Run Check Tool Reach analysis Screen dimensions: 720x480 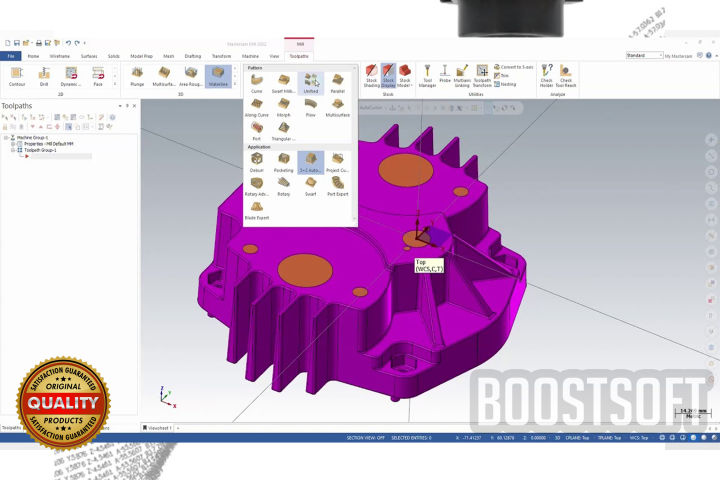566,76
